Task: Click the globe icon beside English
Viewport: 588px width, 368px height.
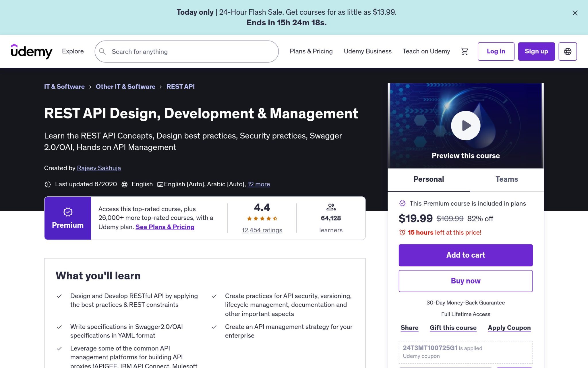Action: (x=124, y=184)
